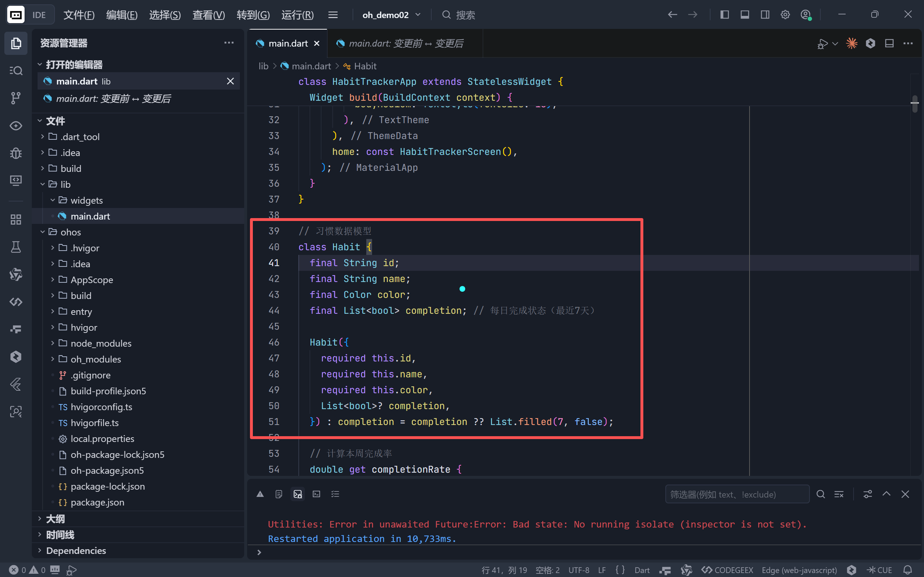Expand the node_modules folder
This screenshot has height=577, width=924.
[x=101, y=343]
